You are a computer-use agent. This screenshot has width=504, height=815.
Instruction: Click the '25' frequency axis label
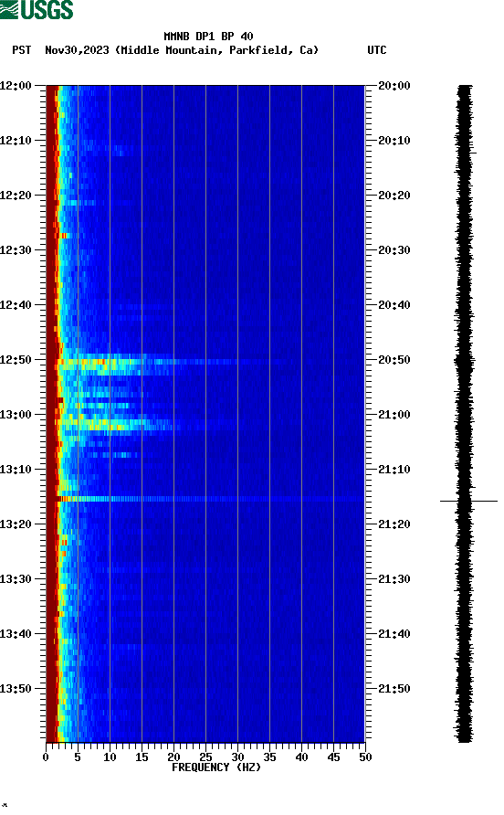[x=205, y=757]
